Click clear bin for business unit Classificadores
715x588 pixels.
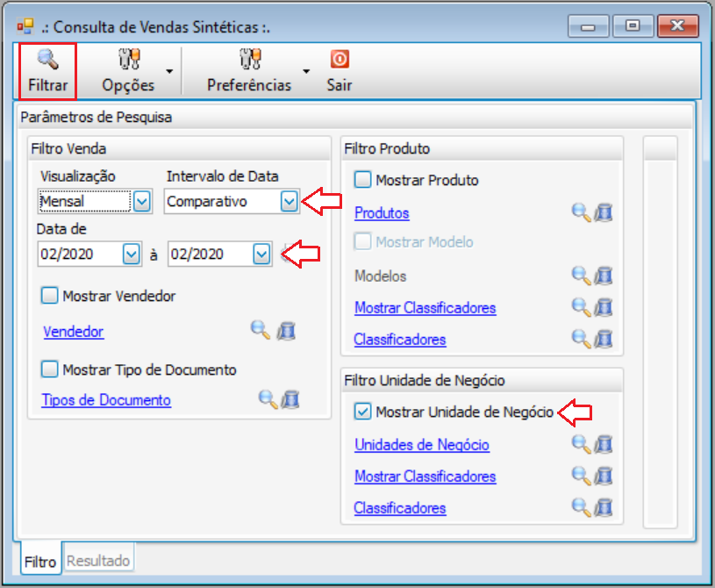(x=604, y=508)
